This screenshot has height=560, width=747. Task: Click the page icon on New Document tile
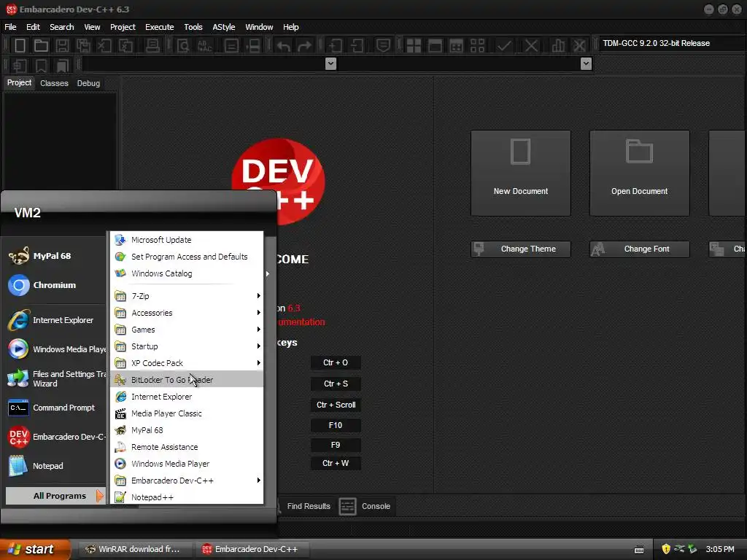(x=520, y=152)
